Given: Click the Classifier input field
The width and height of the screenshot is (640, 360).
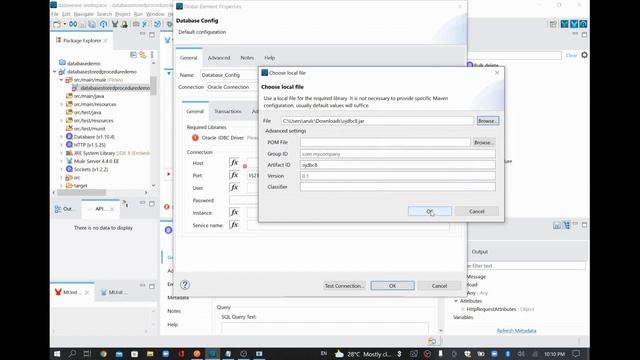Looking at the screenshot, I should (x=398, y=187).
